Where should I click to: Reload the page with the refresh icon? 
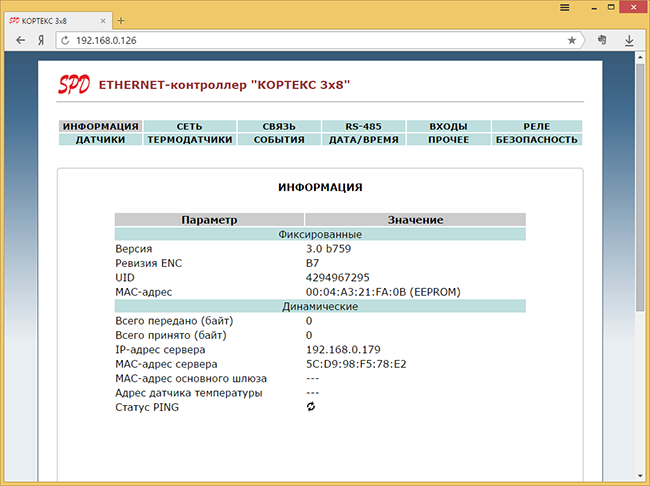click(65, 40)
